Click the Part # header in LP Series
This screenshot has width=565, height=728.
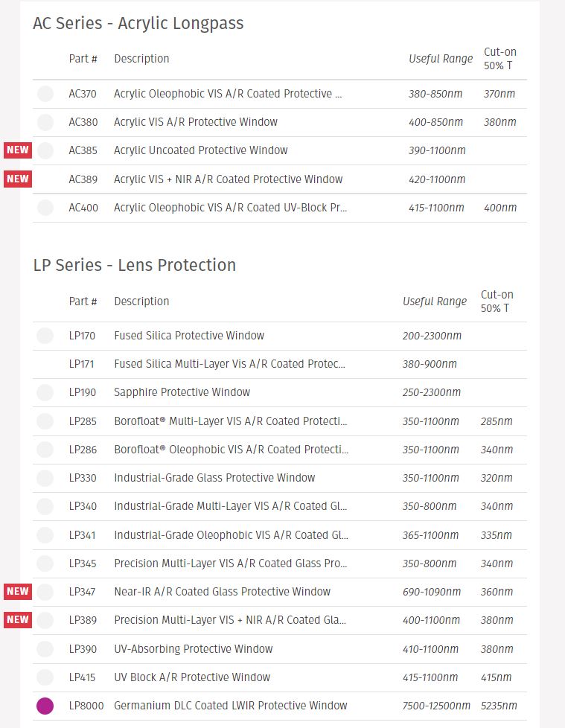83,301
